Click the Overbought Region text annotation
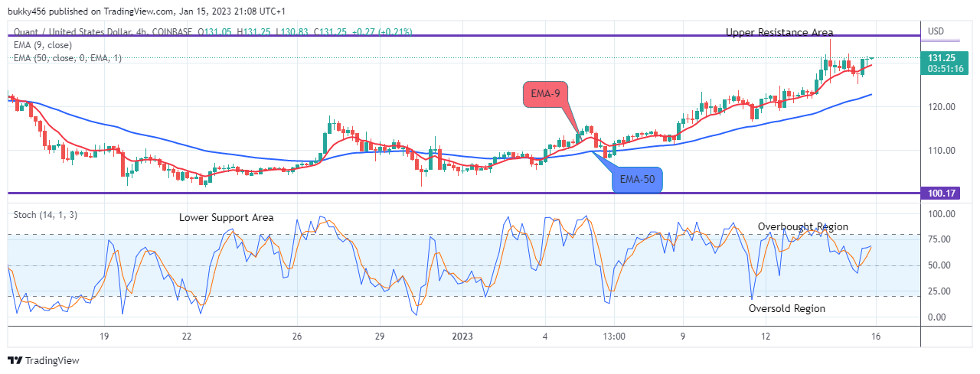 coord(803,226)
